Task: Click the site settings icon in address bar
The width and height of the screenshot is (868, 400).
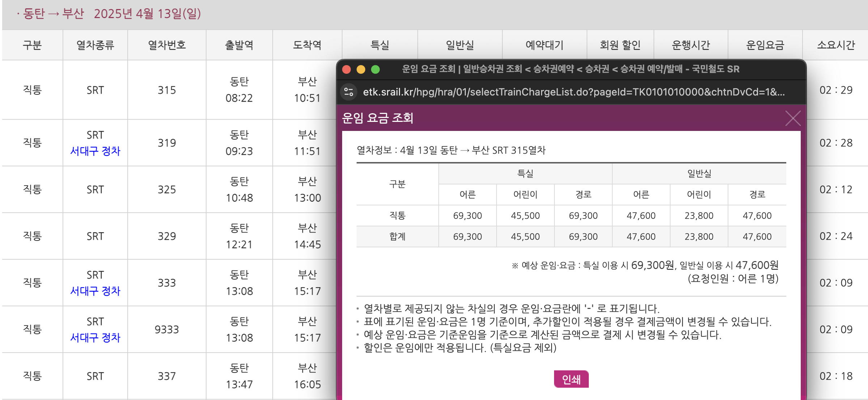Action: [349, 92]
